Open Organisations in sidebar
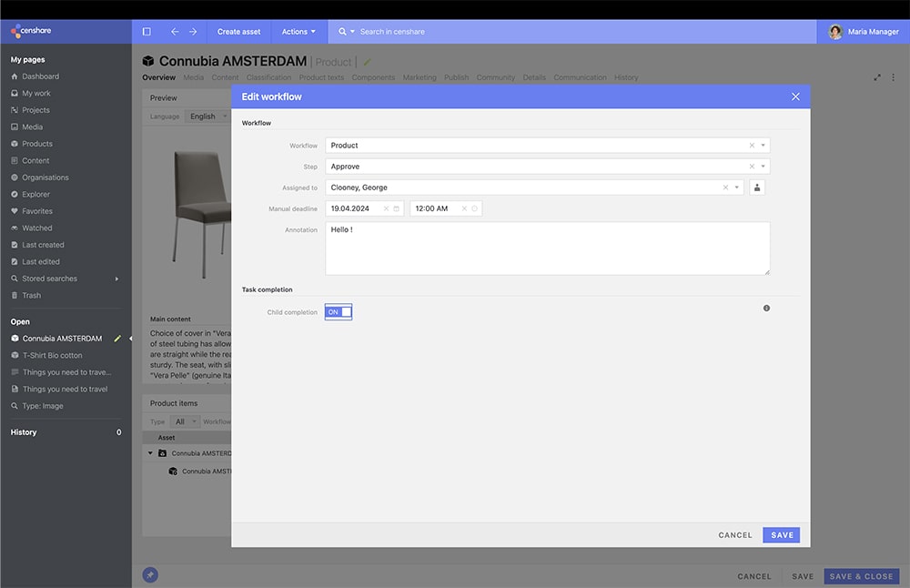The height and width of the screenshot is (588, 910). click(x=45, y=177)
